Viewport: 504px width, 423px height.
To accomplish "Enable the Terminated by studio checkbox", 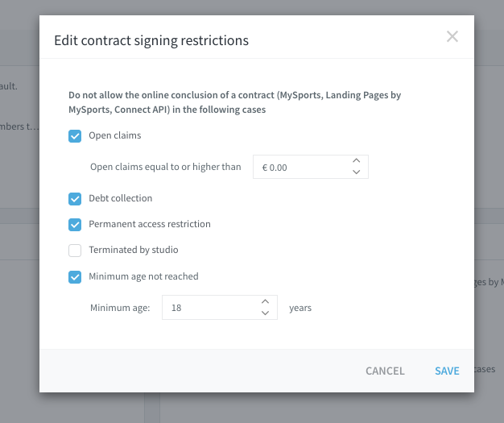I will (75, 251).
